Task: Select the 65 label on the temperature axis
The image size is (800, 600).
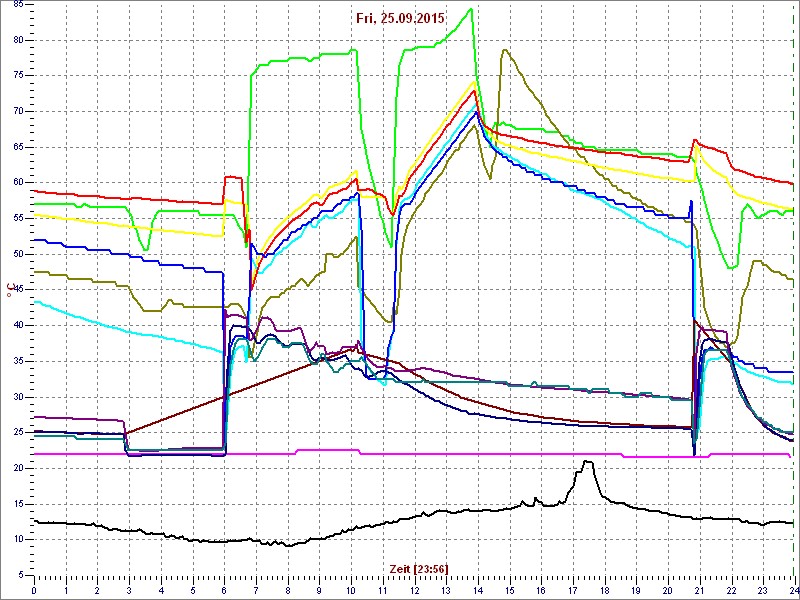Action: tap(17, 147)
